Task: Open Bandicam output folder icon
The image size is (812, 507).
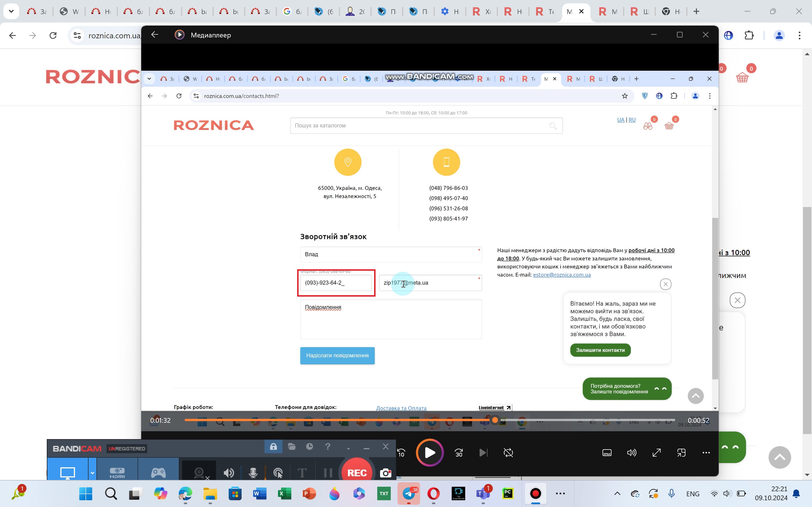Action: point(292,447)
